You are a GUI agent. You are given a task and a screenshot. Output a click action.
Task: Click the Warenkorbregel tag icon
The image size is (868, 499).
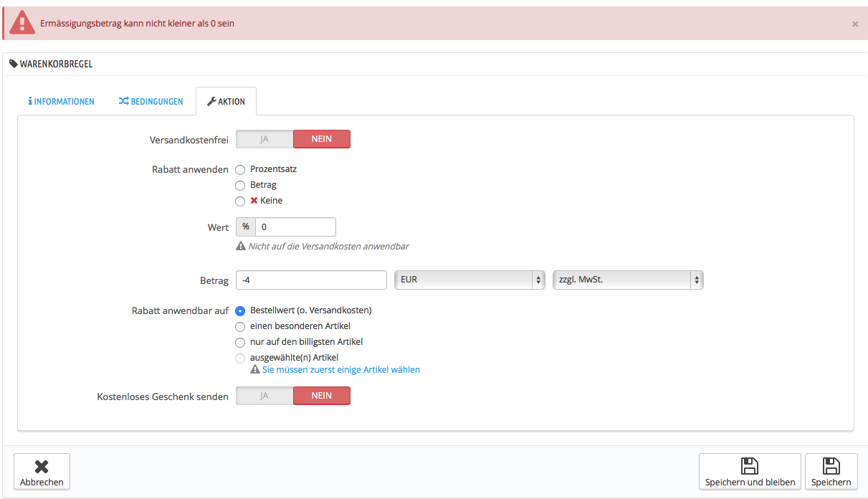pos(14,64)
